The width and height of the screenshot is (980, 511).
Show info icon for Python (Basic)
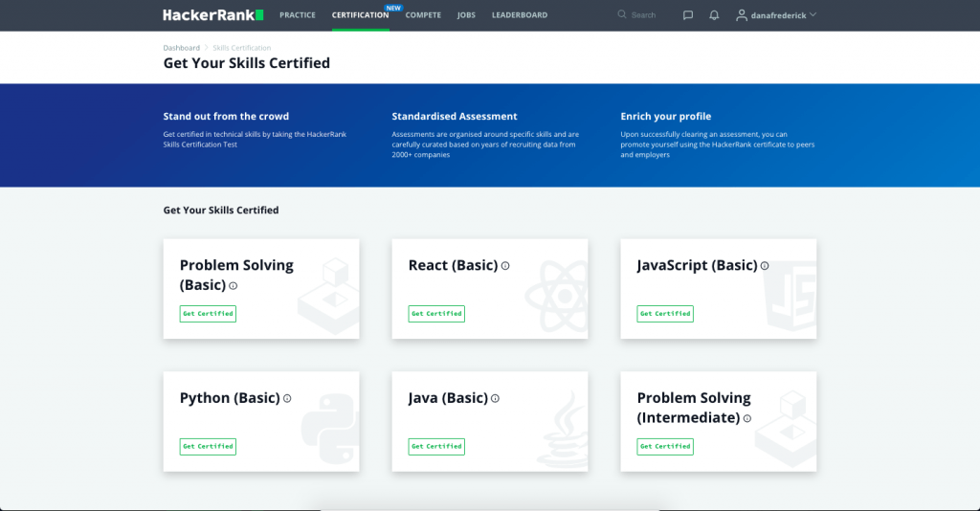pos(287,398)
